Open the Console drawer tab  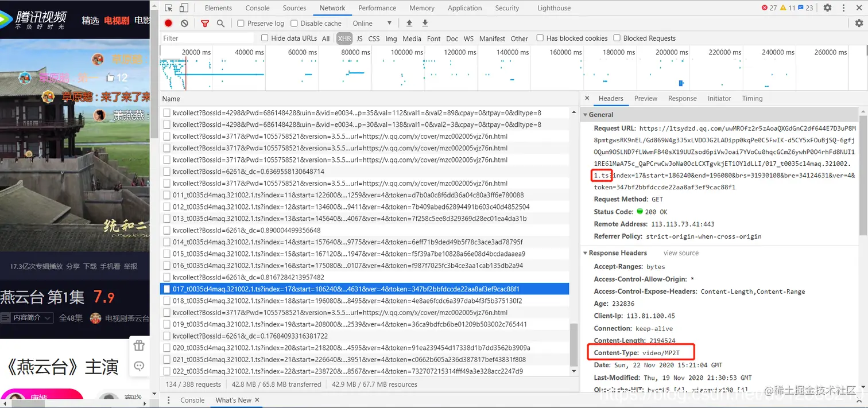click(192, 400)
